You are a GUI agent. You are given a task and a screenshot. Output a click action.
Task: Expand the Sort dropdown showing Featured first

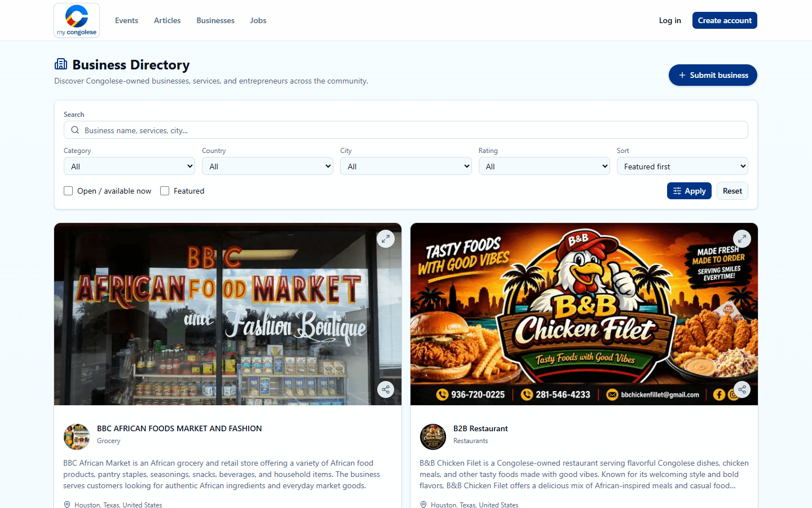(x=682, y=167)
